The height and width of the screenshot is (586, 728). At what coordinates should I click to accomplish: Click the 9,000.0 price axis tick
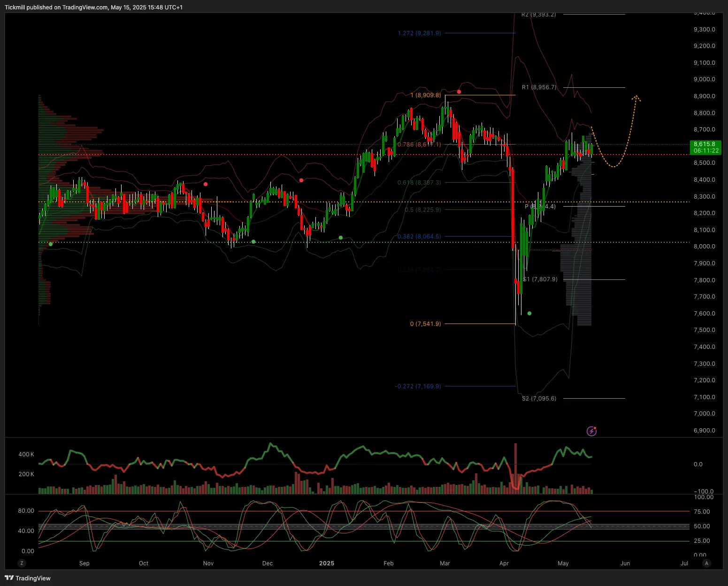point(704,79)
